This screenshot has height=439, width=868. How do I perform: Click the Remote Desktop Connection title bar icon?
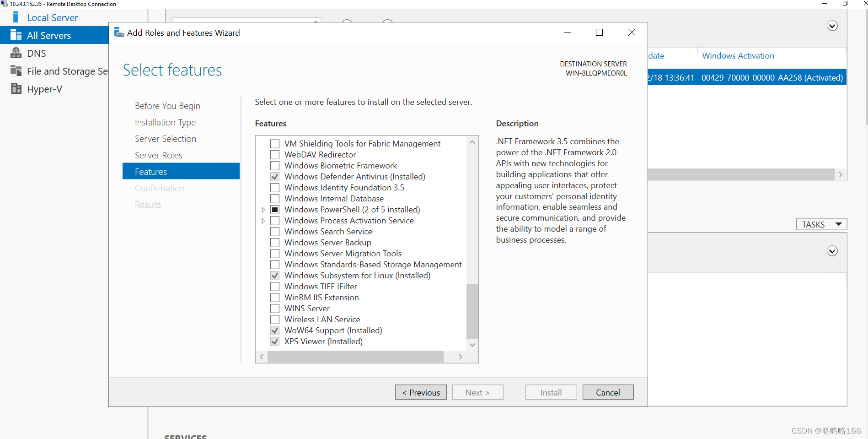[5, 4]
